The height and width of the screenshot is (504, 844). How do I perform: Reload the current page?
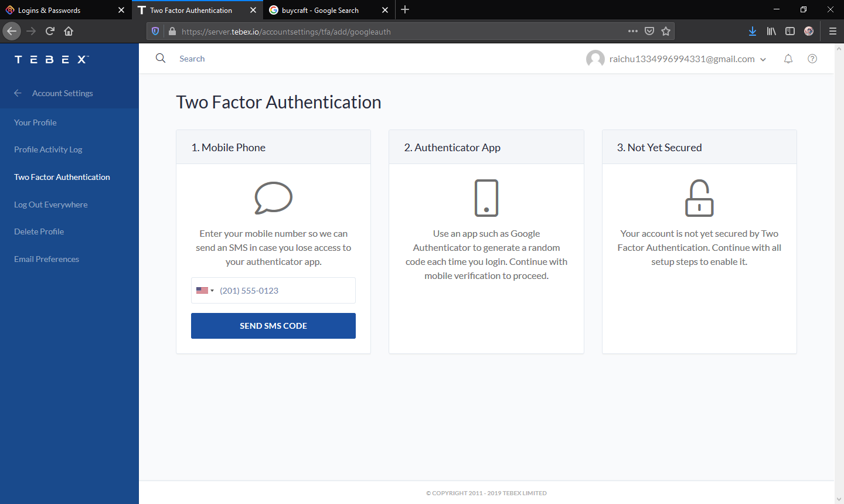pos(50,31)
